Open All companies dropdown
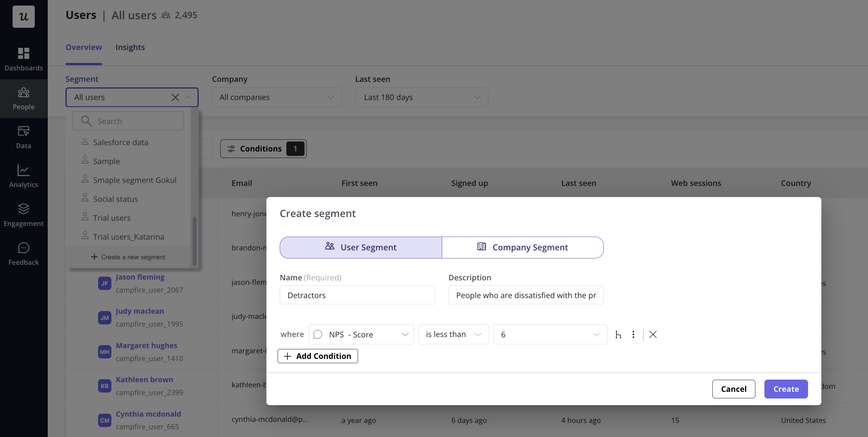This screenshot has width=868, height=437. pos(276,97)
